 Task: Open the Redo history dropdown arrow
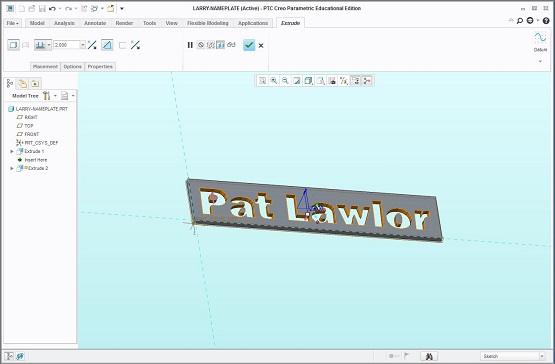(x=76, y=8)
